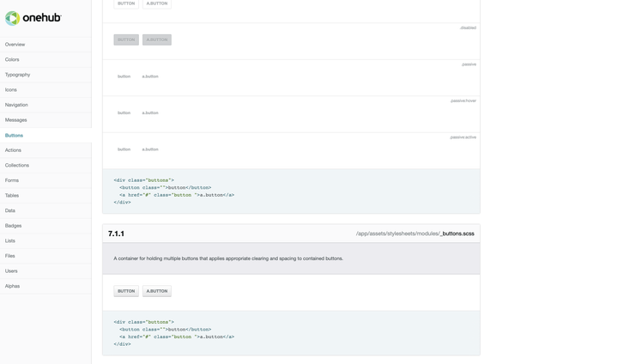
Task: Click the Onehub logo
Action: click(x=33, y=18)
